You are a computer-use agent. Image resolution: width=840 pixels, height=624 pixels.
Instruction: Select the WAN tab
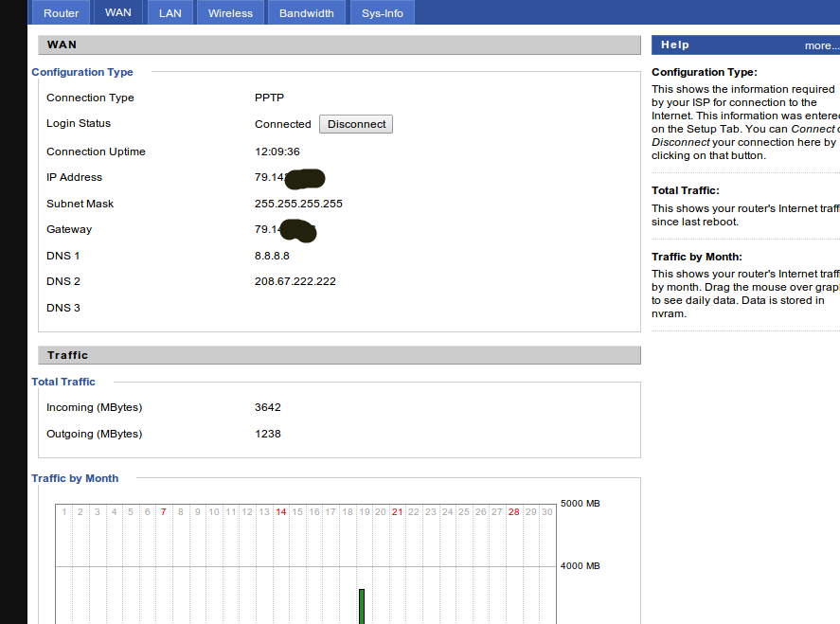coord(118,13)
